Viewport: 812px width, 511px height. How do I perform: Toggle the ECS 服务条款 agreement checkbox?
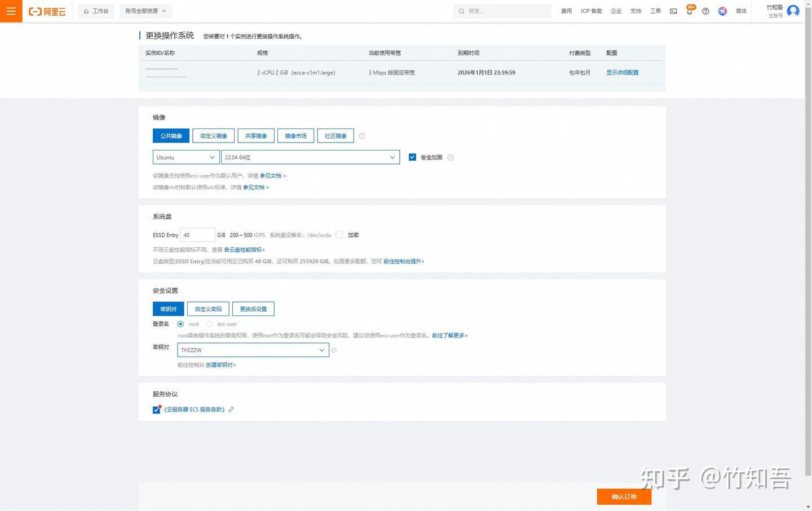pyautogui.click(x=156, y=410)
